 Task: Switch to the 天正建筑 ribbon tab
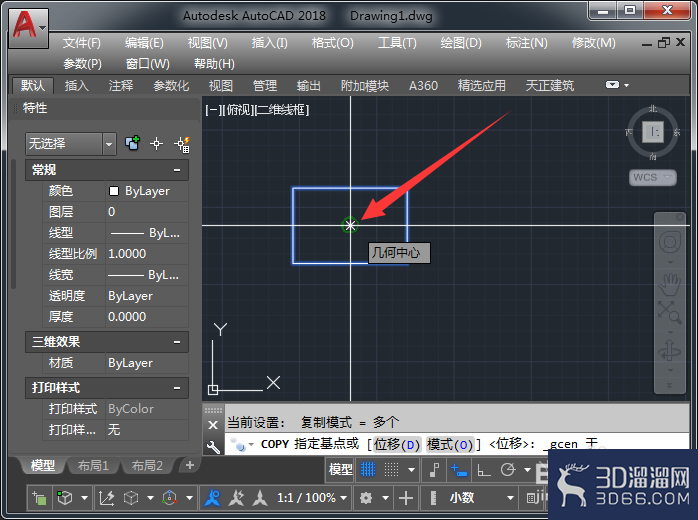pyautogui.click(x=550, y=85)
